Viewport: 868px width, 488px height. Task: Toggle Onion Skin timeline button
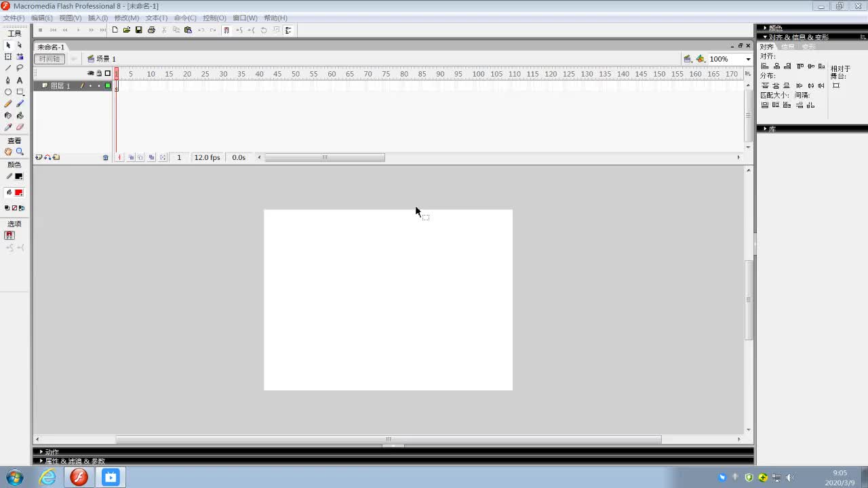(132, 157)
